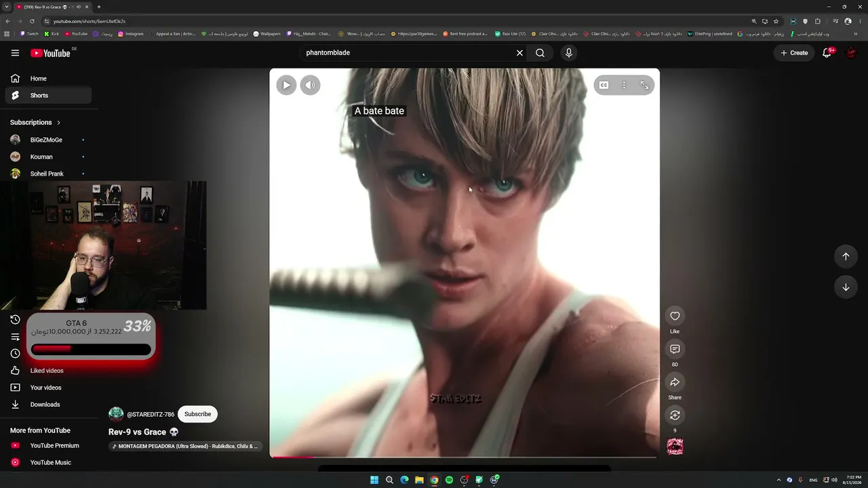Go to the previous Short with up arrow
Viewport: 868px width, 488px height.
(846, 256)
